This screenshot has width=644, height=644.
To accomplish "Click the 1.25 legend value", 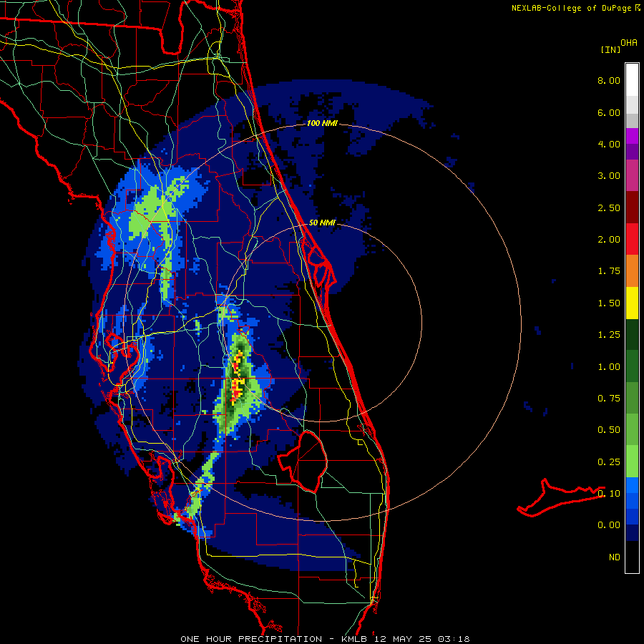I will (x=609, y=335).
